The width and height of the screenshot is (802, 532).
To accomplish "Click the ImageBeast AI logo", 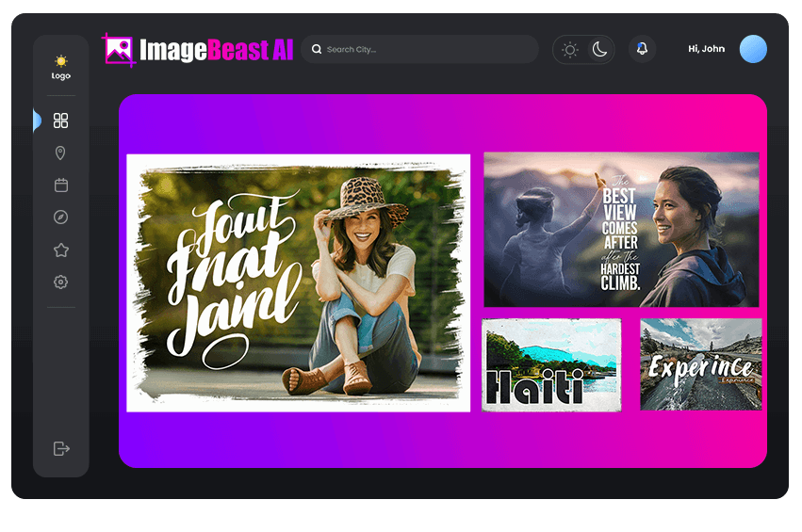I will [199, 50].
